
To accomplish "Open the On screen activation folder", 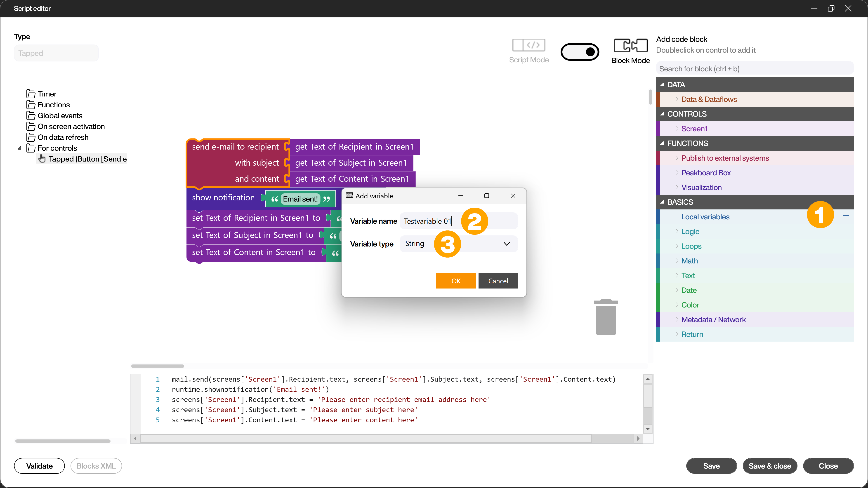I will click(71, 126).
